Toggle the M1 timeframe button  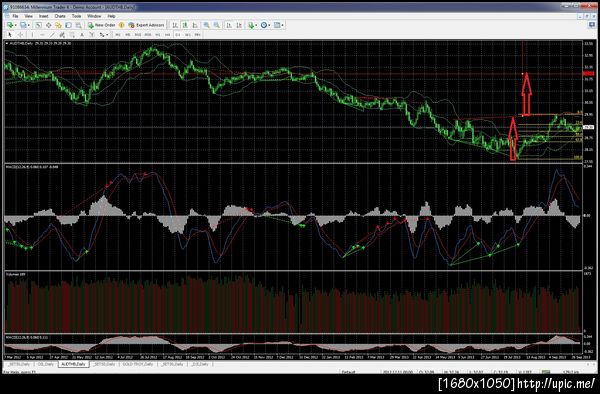pyautogui.click(x=118, y=35)
